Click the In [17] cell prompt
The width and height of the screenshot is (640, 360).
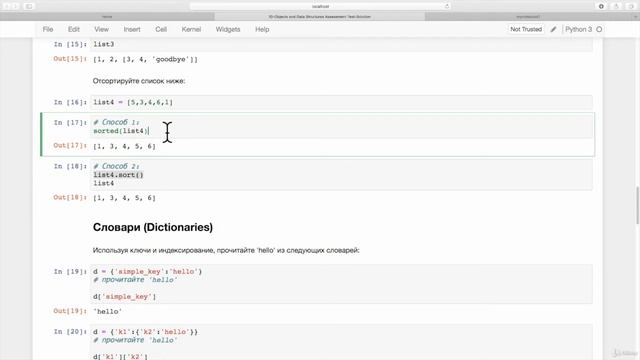(70, 122)
